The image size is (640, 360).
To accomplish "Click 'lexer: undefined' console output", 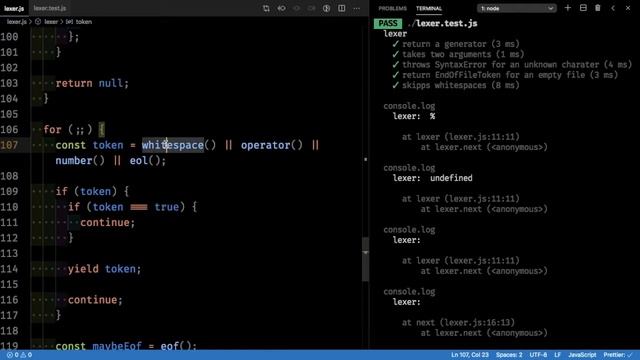I will 433,178.
